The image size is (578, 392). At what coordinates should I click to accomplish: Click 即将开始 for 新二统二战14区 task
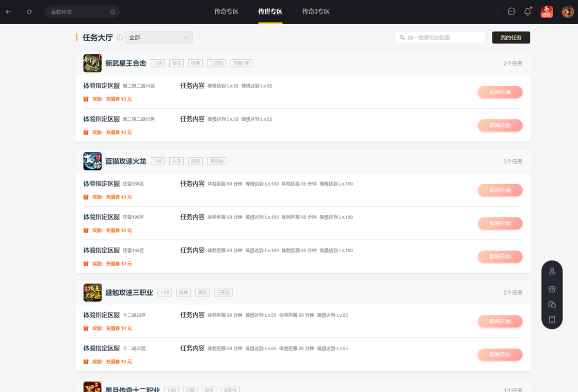click(500, 92)
